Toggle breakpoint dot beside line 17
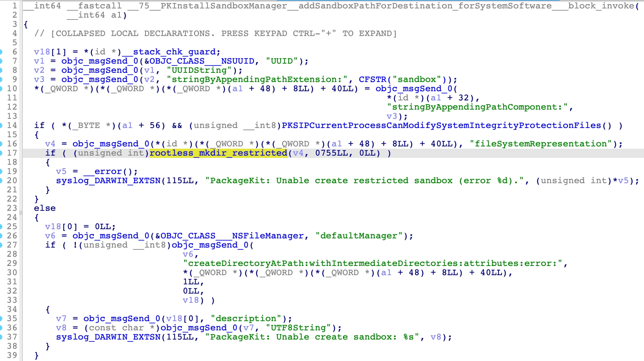The image size is (644, 361). point(1,153)
